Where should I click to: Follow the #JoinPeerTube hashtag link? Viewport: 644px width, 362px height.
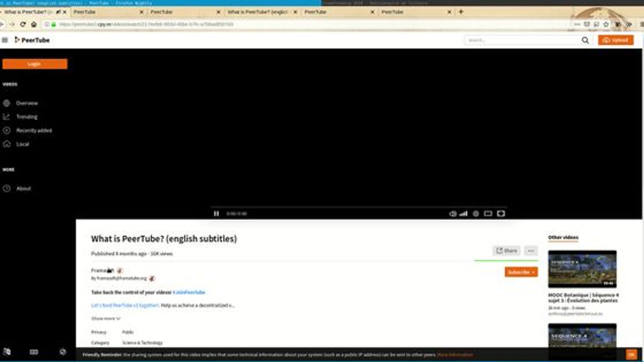[x=189, y=292]
